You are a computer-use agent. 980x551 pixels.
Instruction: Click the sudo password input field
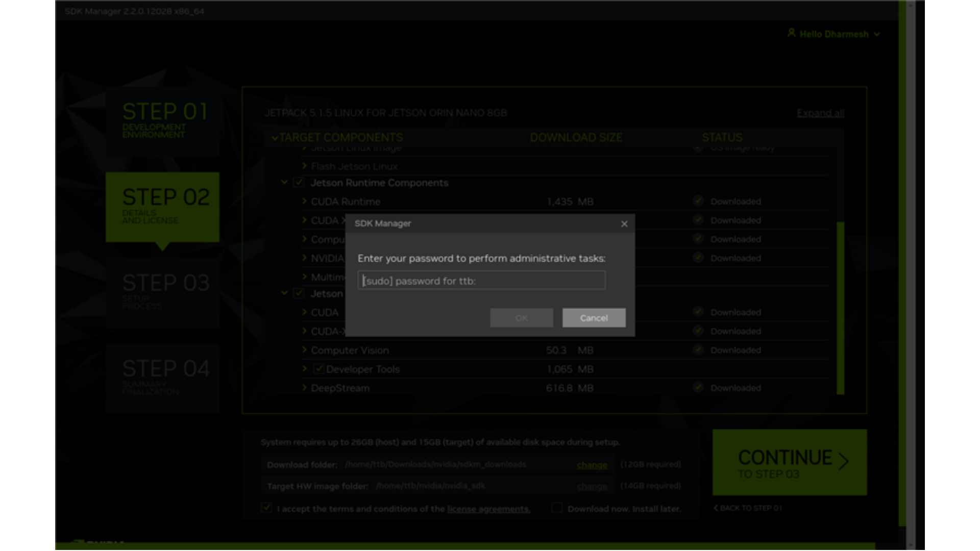(481, 281)
